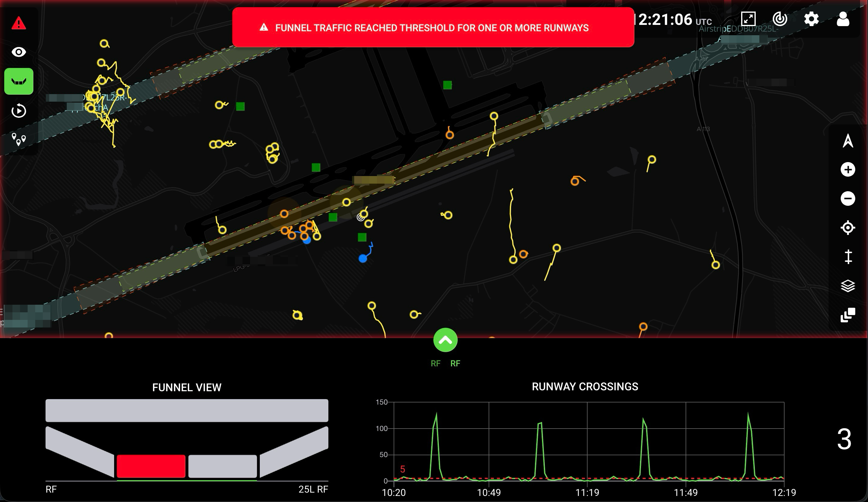Toggle the map zoom out control
The width and height of the screenshot is (868, 502).
click(x=848, y=199)
